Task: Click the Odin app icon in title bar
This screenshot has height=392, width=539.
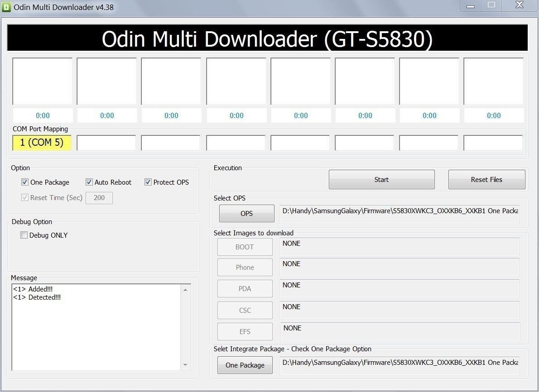Action: [6, 7]
